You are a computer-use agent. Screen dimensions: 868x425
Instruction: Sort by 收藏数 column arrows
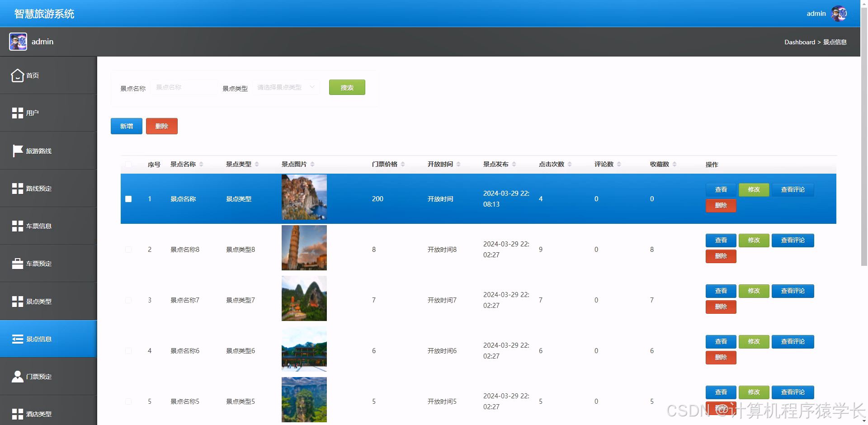[x=675, y=164]
